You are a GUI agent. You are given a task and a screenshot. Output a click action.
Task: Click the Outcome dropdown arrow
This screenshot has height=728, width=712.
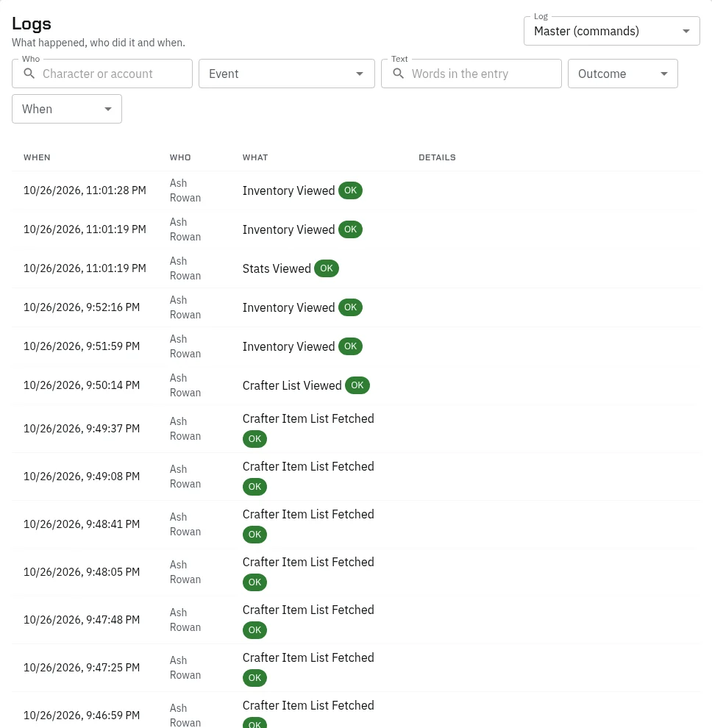(663, 74)
